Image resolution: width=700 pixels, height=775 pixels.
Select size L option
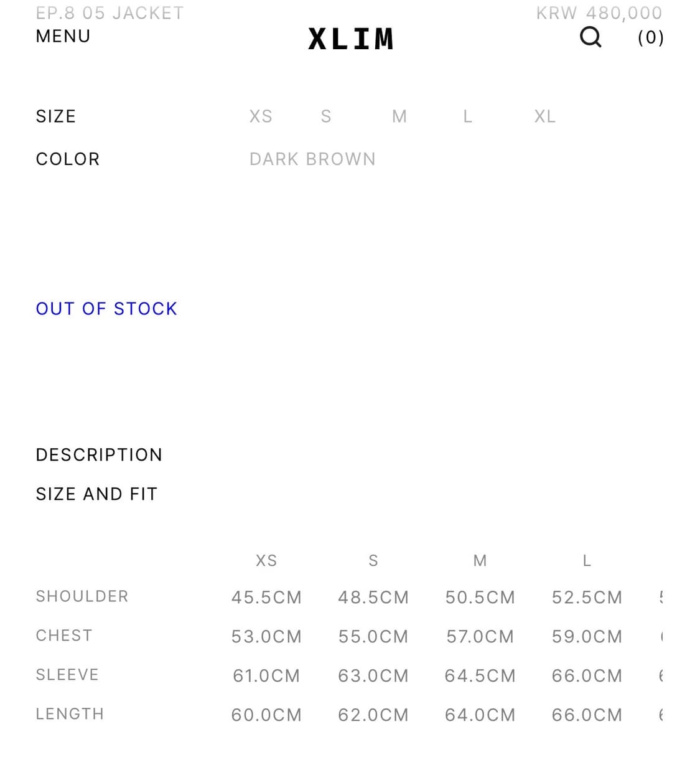click(467, 116)
